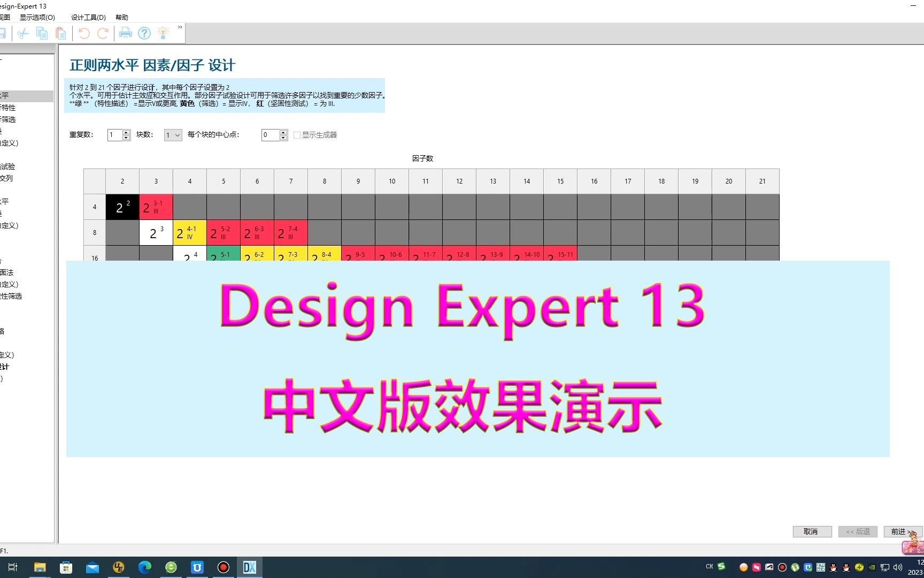Viewport: 924px width, 578px height.
Task: Click the network tray icon
Action: point(885,567)
